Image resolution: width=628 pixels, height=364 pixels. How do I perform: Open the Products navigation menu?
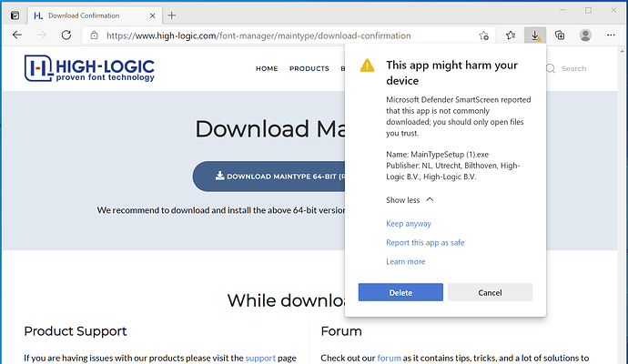click(x=309, y=68)
